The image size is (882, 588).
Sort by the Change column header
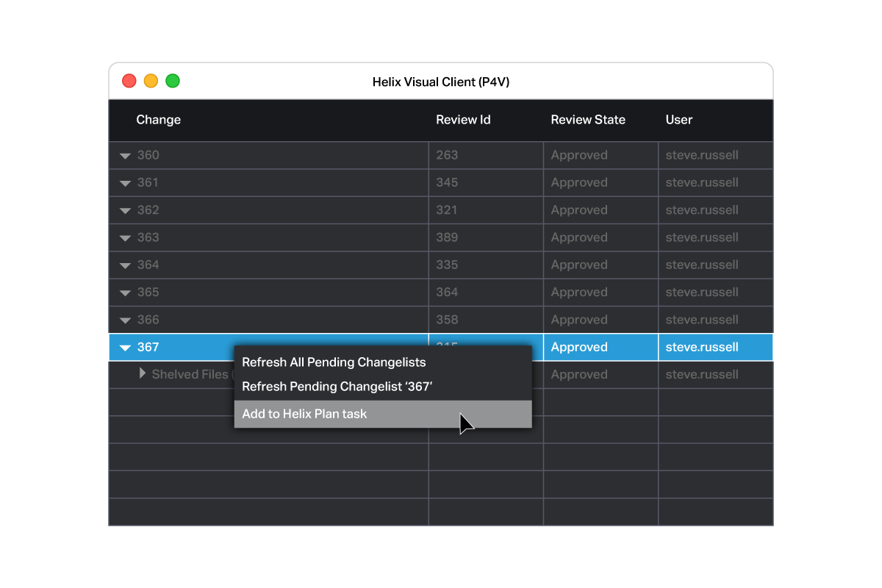pos(158,120)
